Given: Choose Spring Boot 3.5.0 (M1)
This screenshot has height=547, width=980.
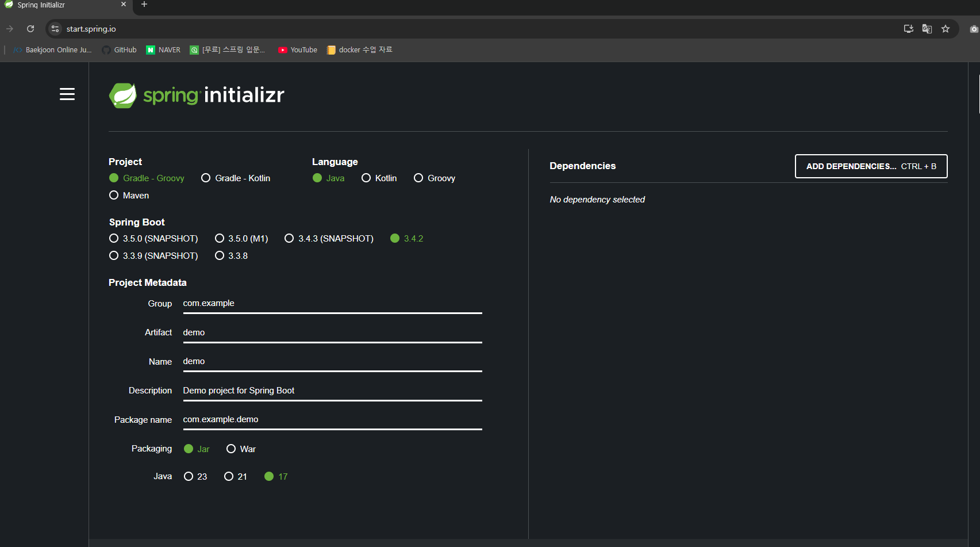Looking at the screenshot, I should pyautogui.click(x=241, y=239).
